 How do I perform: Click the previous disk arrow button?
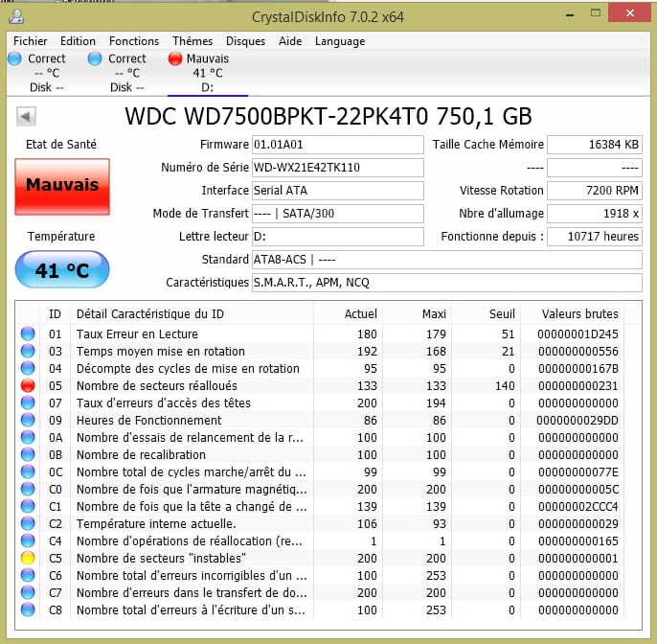tap(26, 117)
